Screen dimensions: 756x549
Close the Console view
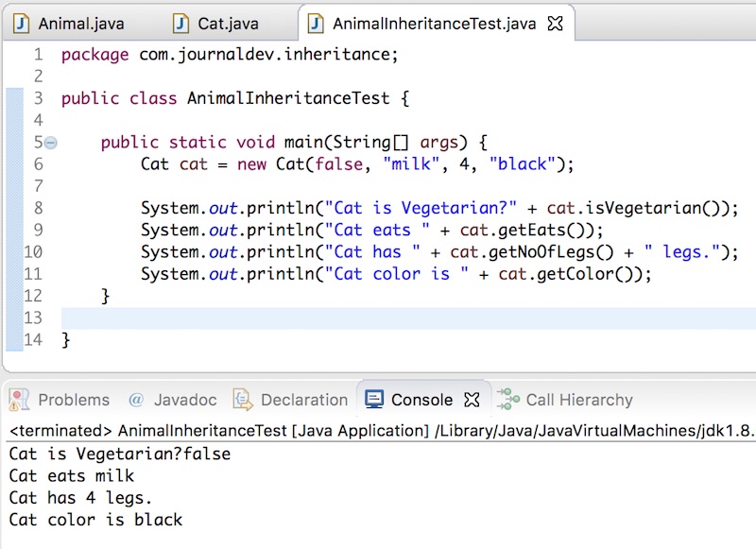point(472,399)
